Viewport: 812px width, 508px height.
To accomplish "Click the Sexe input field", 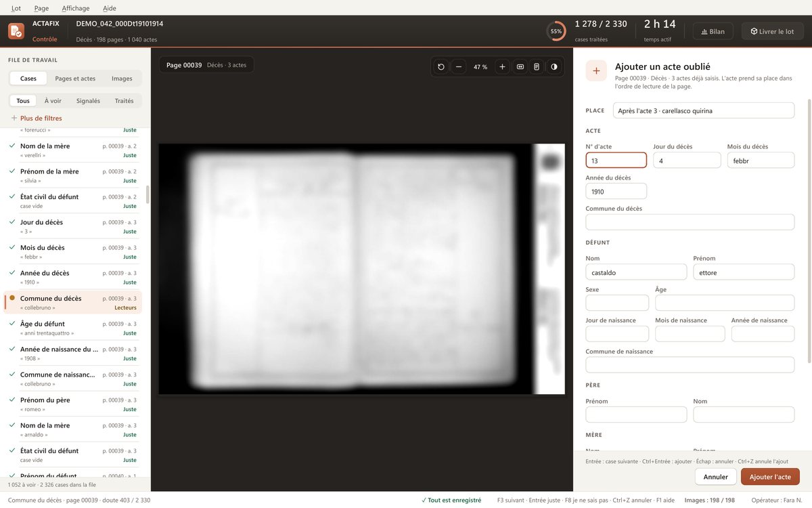I will [x=617, y=303].
